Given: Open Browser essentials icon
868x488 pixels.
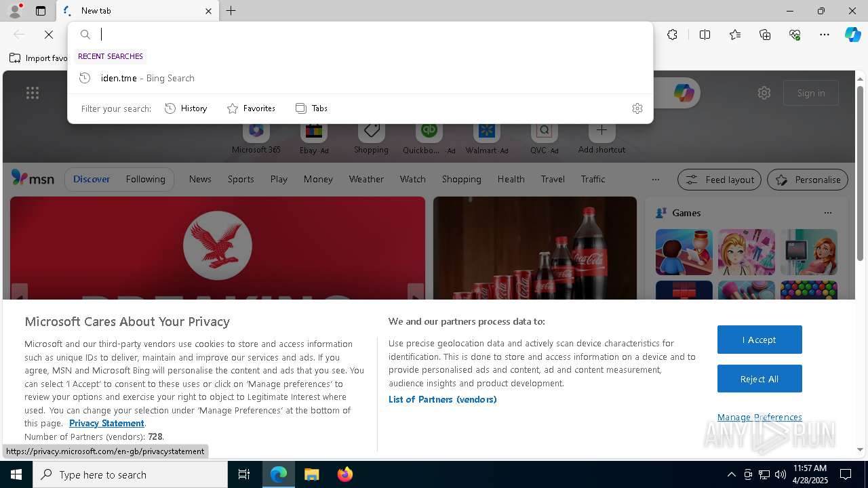Looking at the screenshot, I should pyautogui.click(x=795, y=35).
